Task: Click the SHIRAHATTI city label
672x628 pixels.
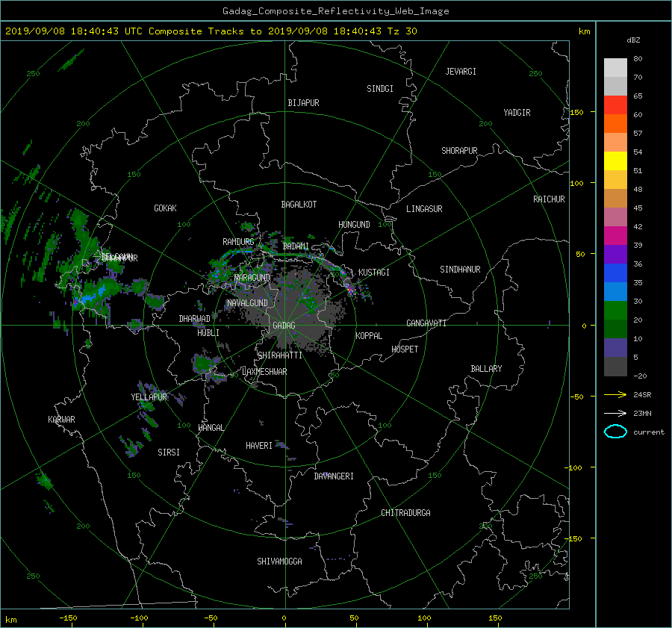Action: 280,355
